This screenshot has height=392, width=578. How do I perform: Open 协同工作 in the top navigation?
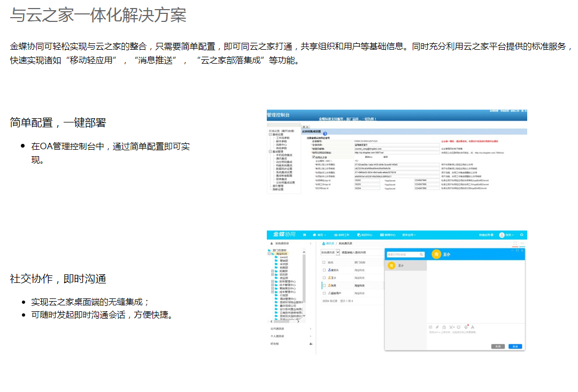[x=342, y=235]
